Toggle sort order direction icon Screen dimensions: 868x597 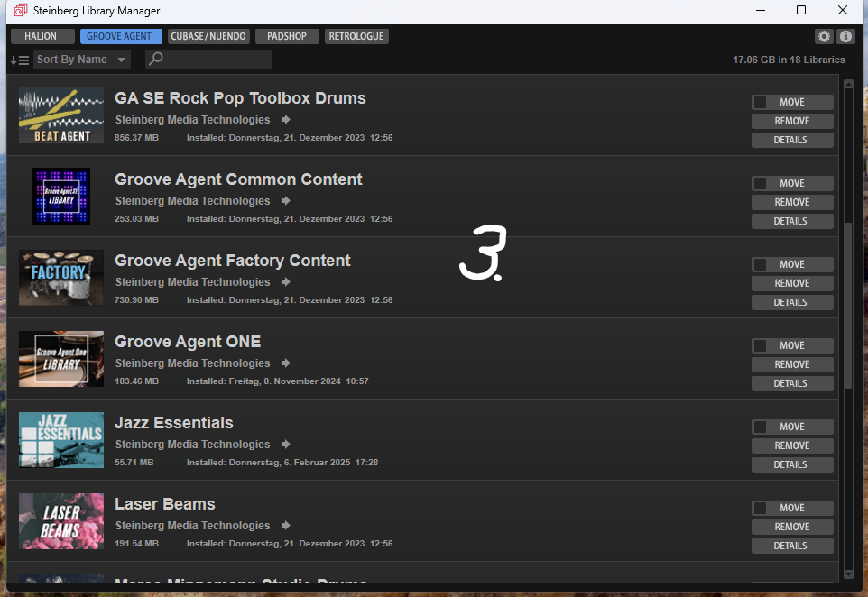coord(20,60)
